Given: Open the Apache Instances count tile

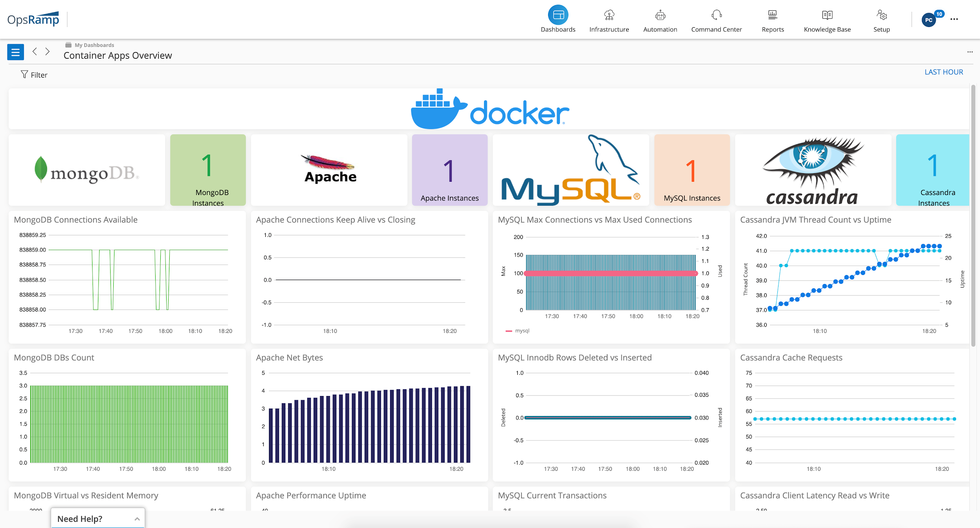Looking at the screenshot, I should click(450, 170).
